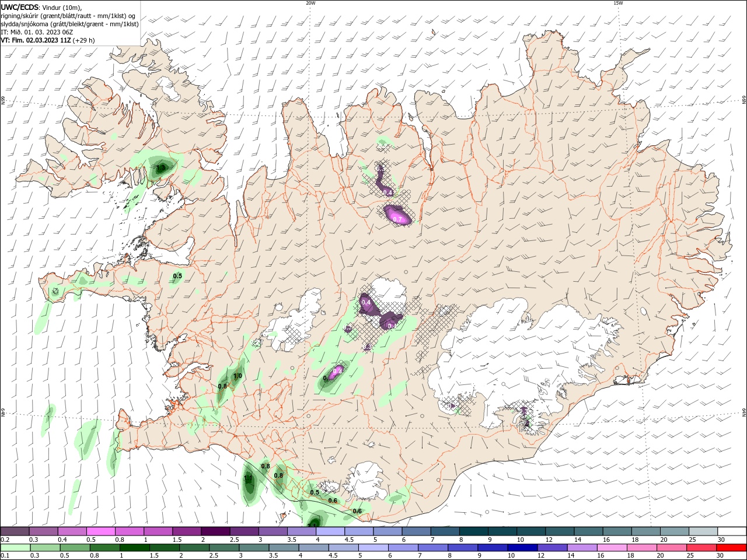747x560 pixels.
Task: Click the 0.5 value on the south coast
Action: (315, 492)
